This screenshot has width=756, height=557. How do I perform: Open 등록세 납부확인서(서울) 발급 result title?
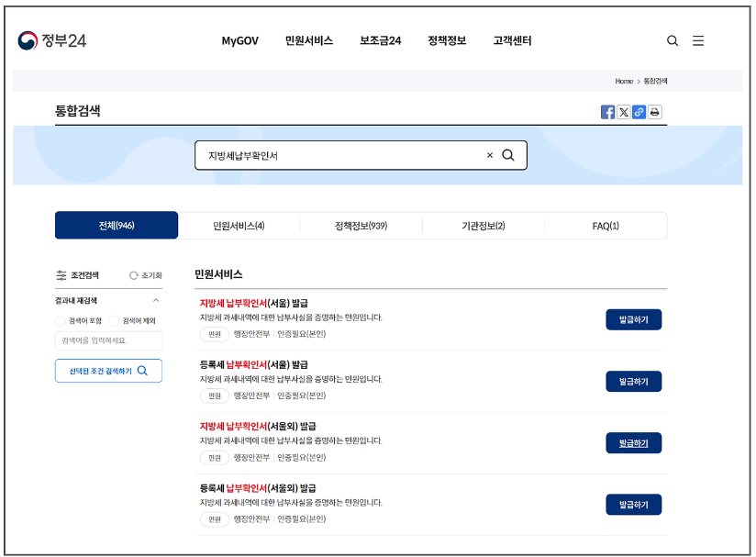(253, 365)
